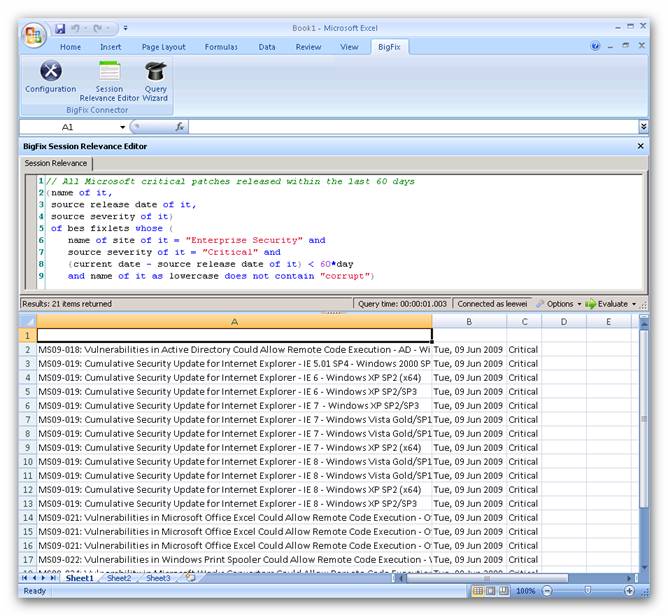Undo the last action in Quick Access
The height and width of the screenshot is (616, 668).
point(75,29)
